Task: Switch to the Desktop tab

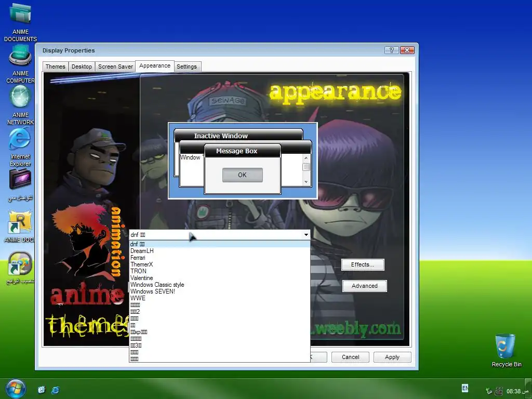Action: tap(82, 66)
